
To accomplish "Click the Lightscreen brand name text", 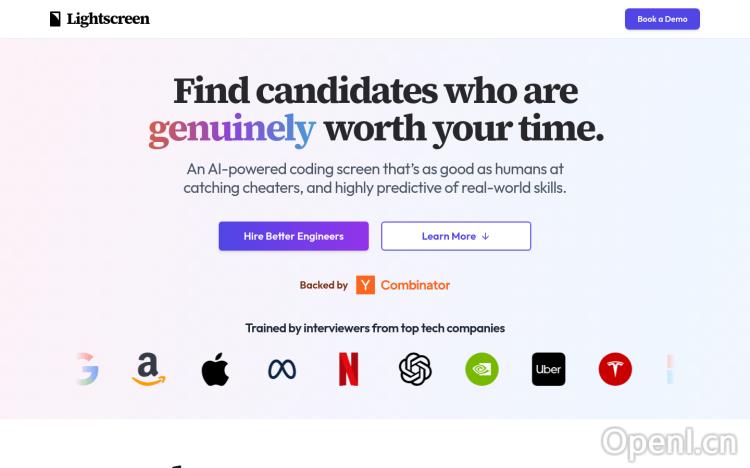I will (108, 19).
